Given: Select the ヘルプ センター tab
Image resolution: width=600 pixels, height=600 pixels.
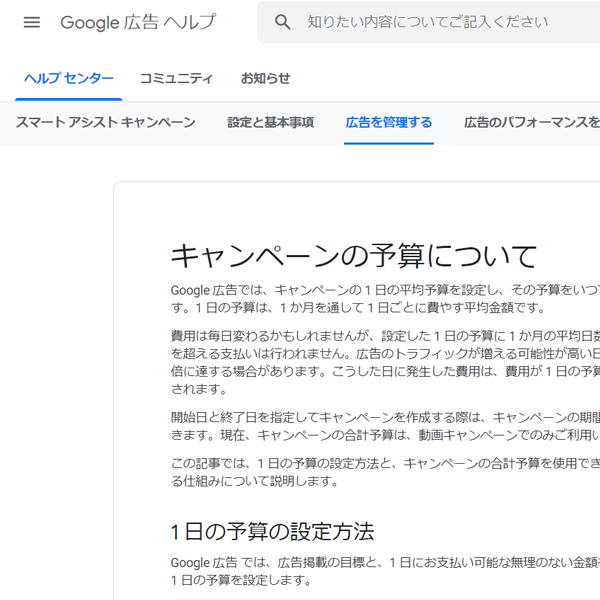Looking at the screenshot, I should (x=69, y=78).
